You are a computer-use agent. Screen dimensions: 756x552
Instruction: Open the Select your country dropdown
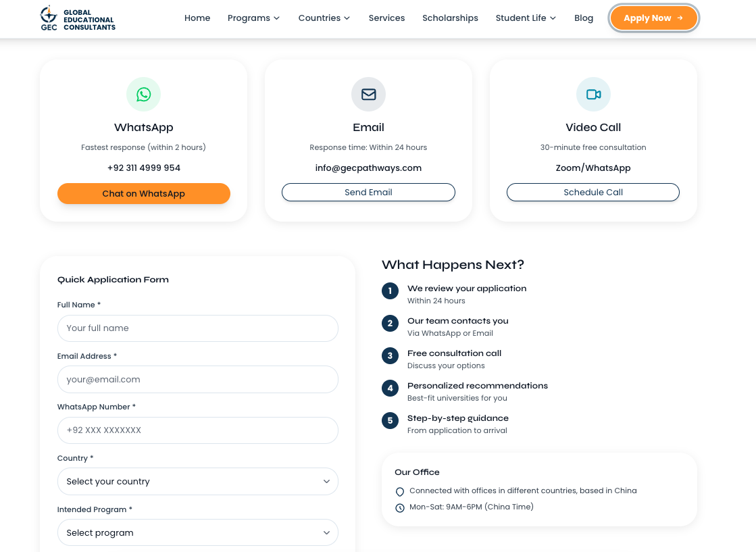pos(197,482)
